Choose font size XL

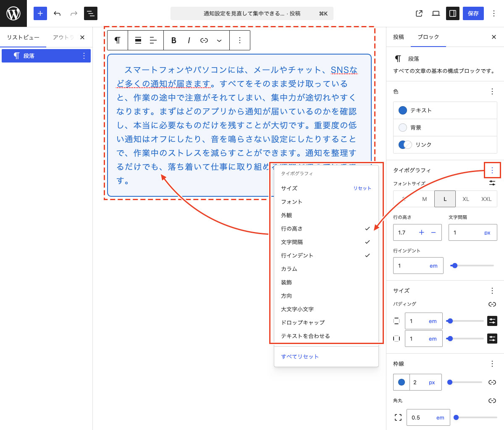coord(466,199)
